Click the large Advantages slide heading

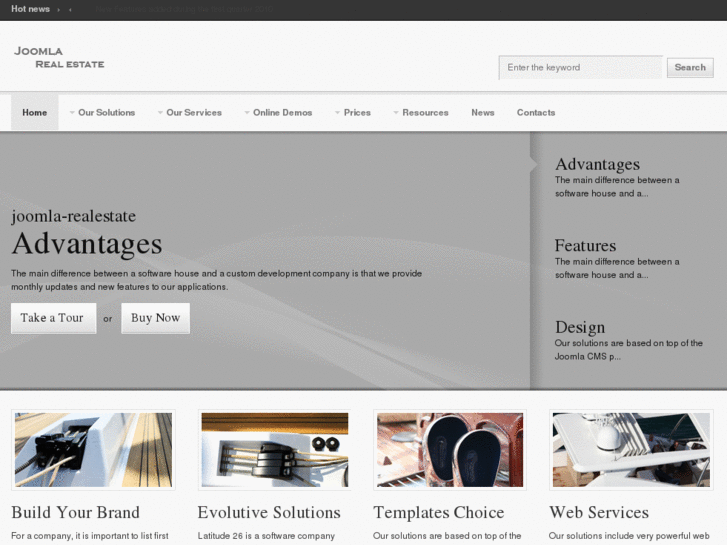pyautogui.click(x=87, y=244)
